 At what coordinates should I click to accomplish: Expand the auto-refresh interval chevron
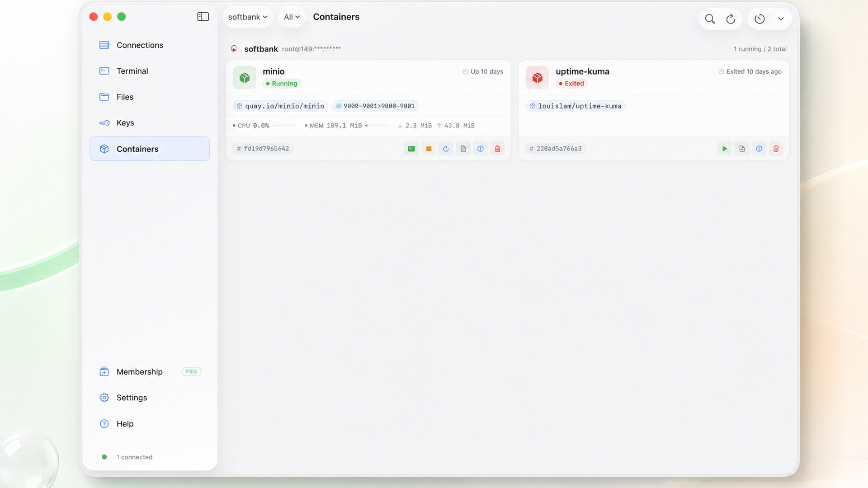781,19
